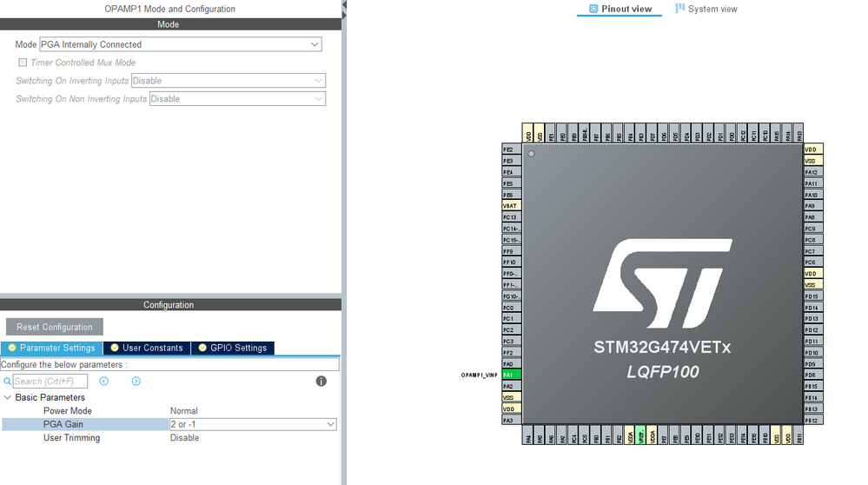The width and height of the screenshot is (868, 485).
Task: Enable Timer Controlled Mux Mode checkbox
Action: pyautogui.click(x=23, y=63)
